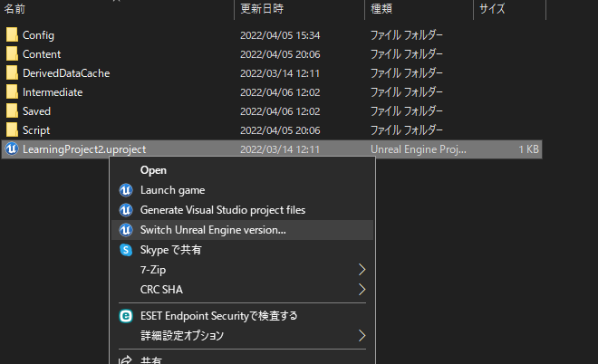Click Saved's date 2022/04/06 12:02
The width and height of the screenshot is (598, 364).
tap(280, 111)
